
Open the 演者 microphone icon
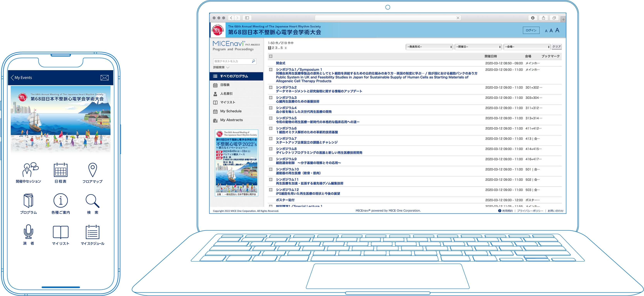(x=28, y=232)
